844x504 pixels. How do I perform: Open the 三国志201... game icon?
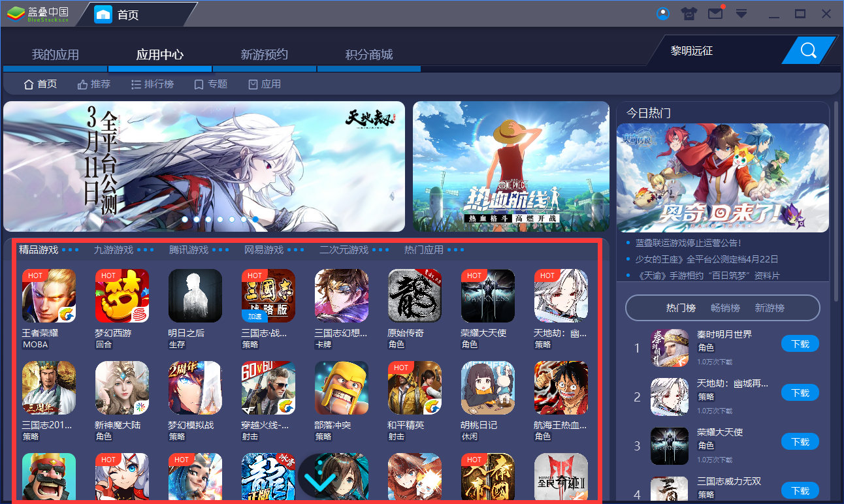[49, 388]
